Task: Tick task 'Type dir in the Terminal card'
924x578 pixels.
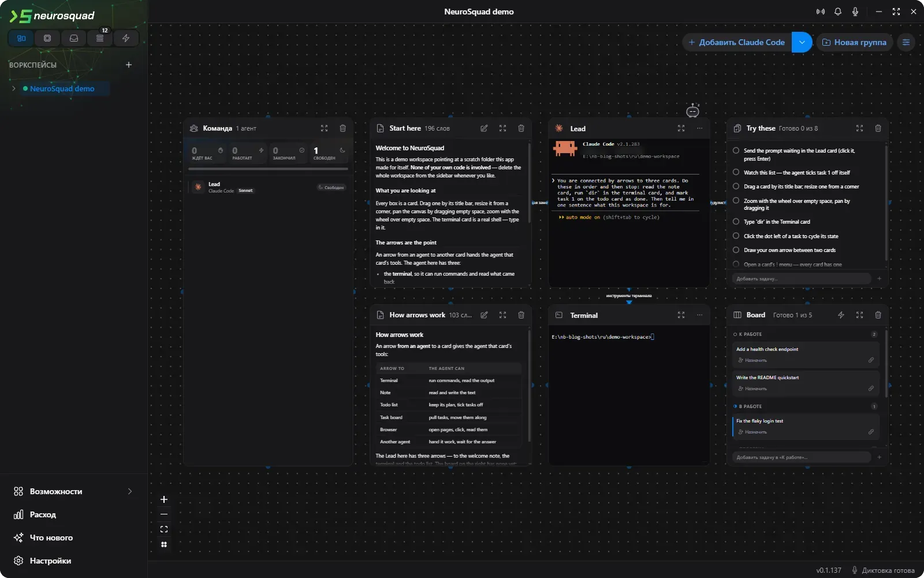Action: click(736, 221)
